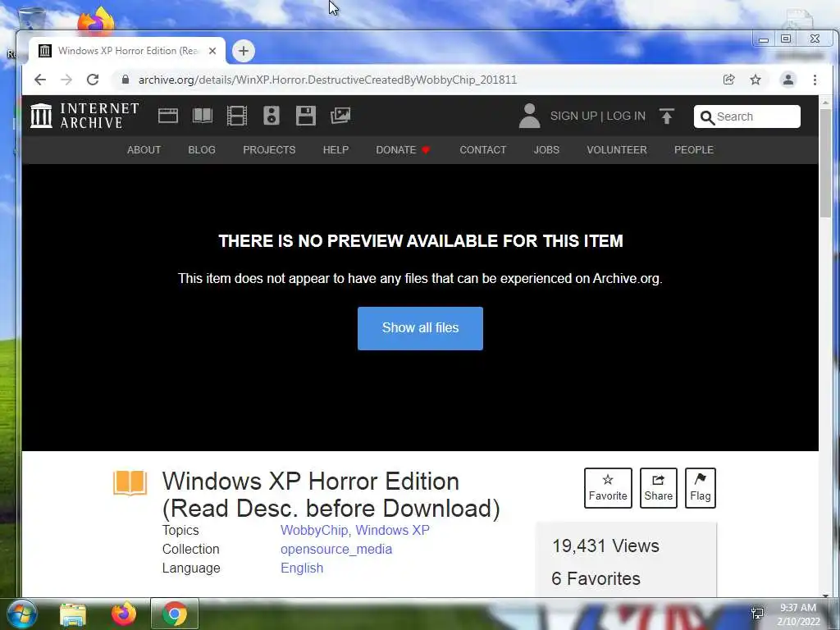Open the Windows XP topic link
This screenshot has height=630, width=840.
392,531
